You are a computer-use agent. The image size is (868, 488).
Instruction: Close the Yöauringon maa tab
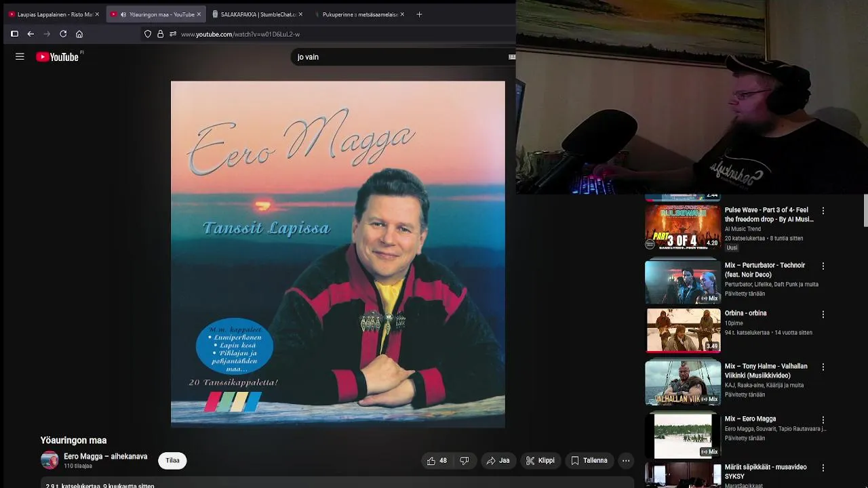199,14
